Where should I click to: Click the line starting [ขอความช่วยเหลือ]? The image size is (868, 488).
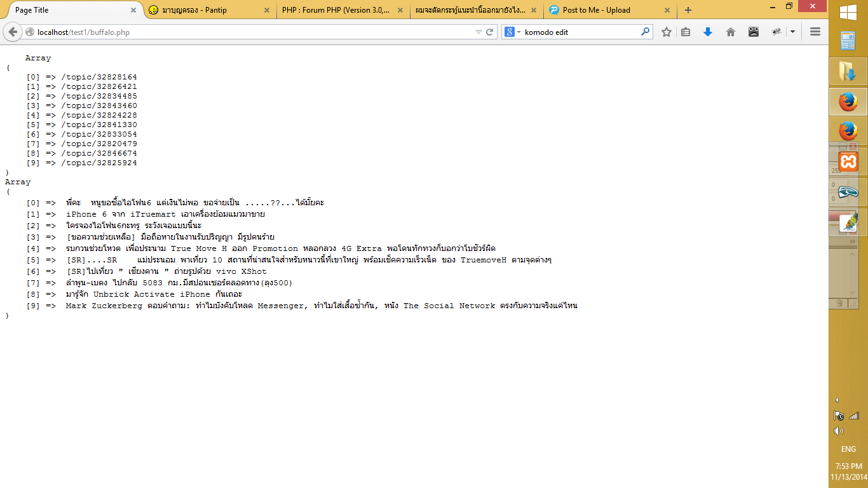pyautogui.click(x=170, y=237)
